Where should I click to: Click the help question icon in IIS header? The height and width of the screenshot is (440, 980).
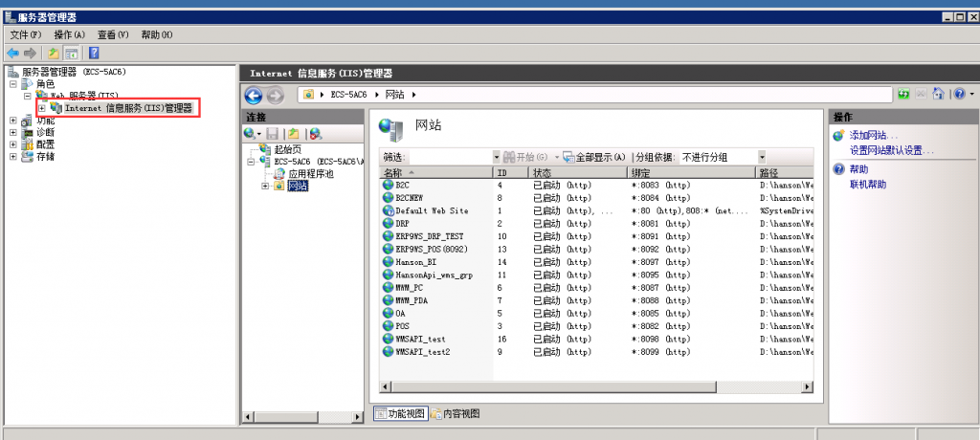960,94
